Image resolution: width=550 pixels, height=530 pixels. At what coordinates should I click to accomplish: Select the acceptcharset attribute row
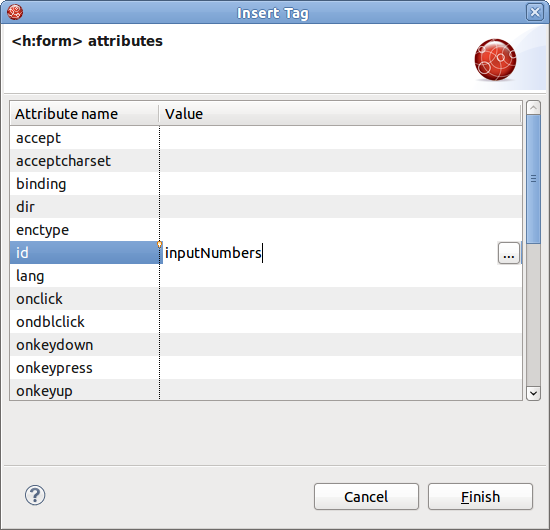[266, 161]
